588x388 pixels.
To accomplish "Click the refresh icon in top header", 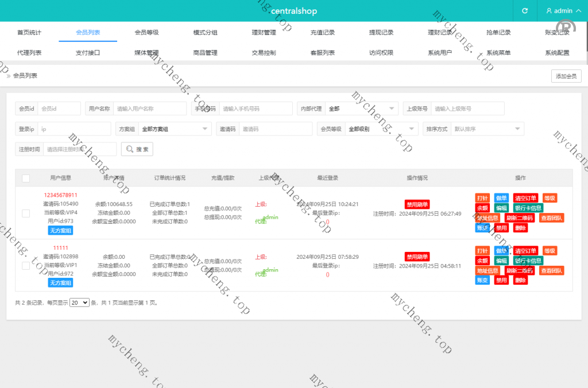I will [x=524, y=11].
